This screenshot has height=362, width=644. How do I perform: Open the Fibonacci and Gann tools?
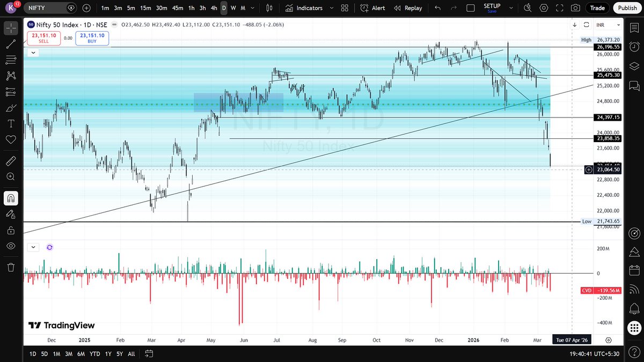[11, 60]
